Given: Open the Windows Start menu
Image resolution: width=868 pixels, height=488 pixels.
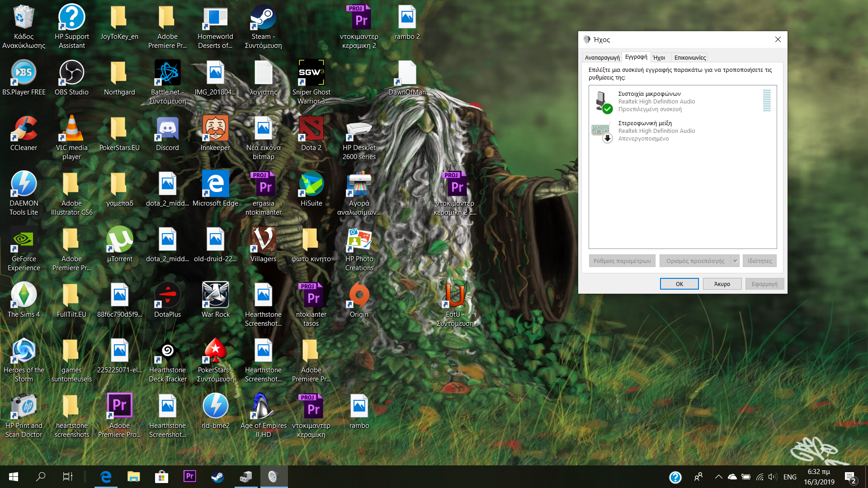Looking at the screenshot, I should click(14, 477).
